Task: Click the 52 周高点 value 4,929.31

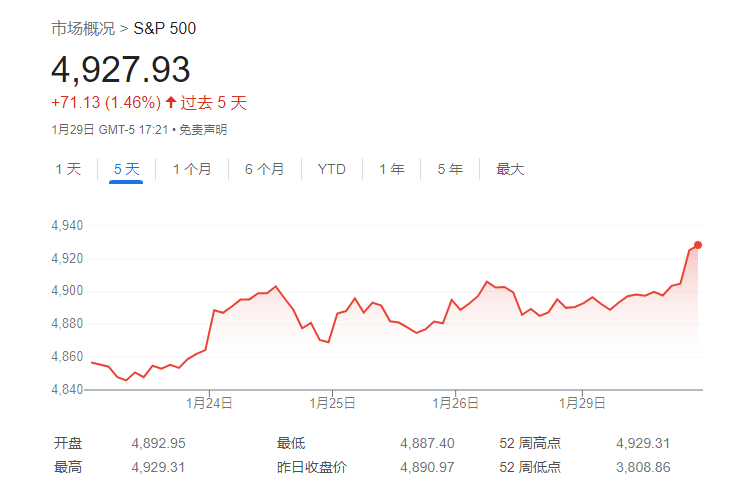Action: [643, 443]
